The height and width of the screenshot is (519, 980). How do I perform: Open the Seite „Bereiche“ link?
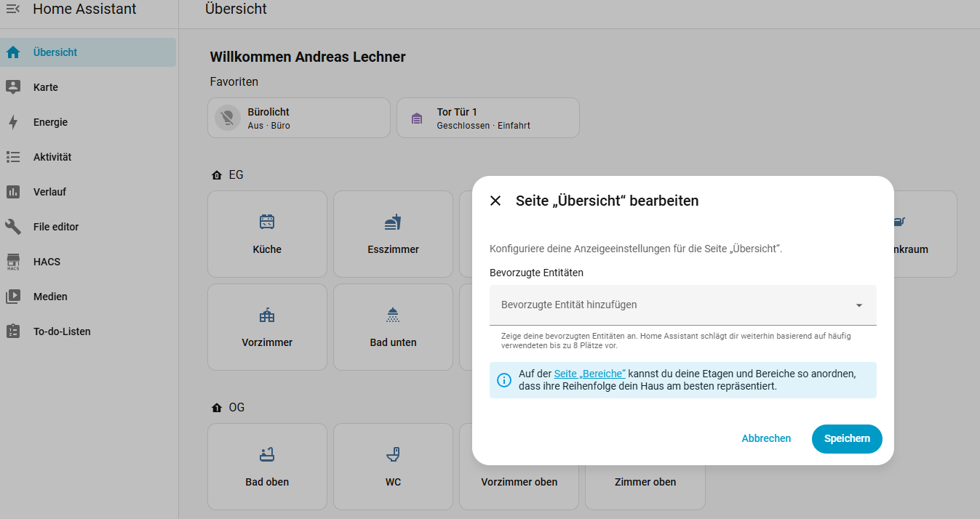click(589, 374)
